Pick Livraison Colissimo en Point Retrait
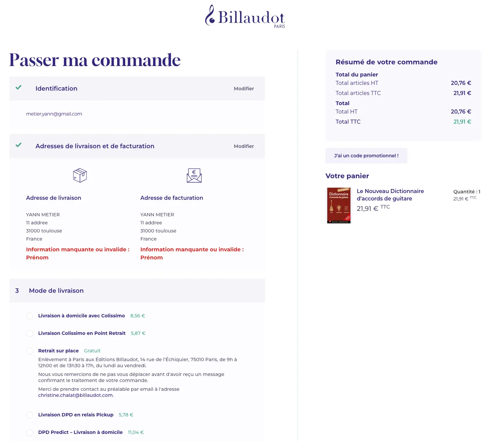This screenshot has width=504, height=441. (x=30, y=334)
